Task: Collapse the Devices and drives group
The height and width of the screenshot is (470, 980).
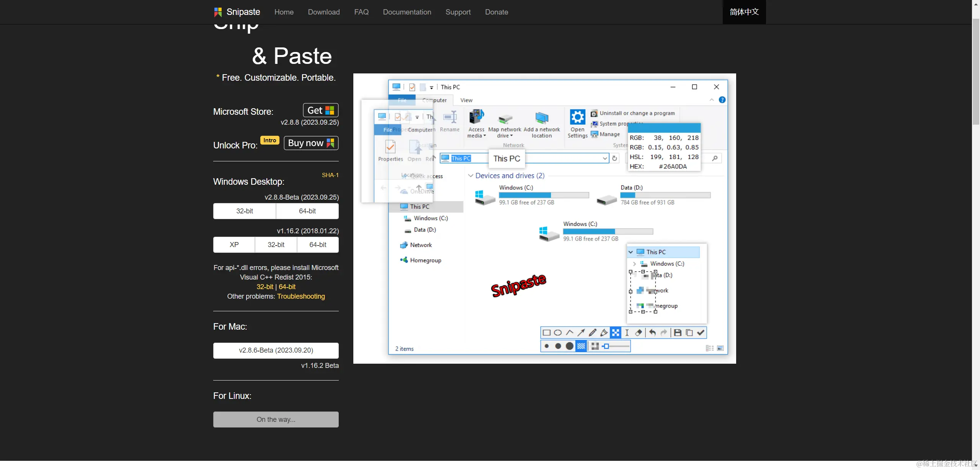Action: point(471,176)
